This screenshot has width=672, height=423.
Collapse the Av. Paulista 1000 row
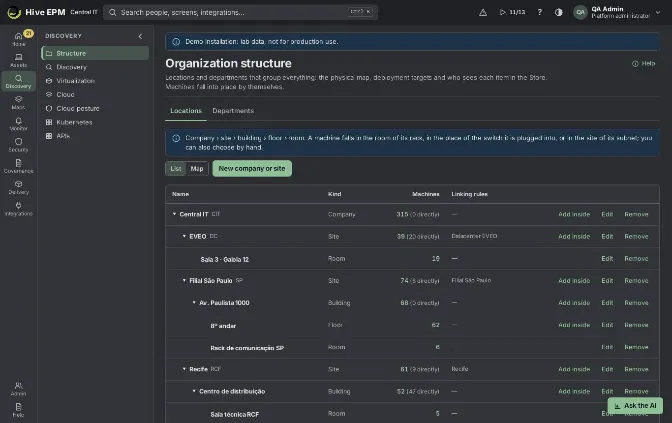194,303
